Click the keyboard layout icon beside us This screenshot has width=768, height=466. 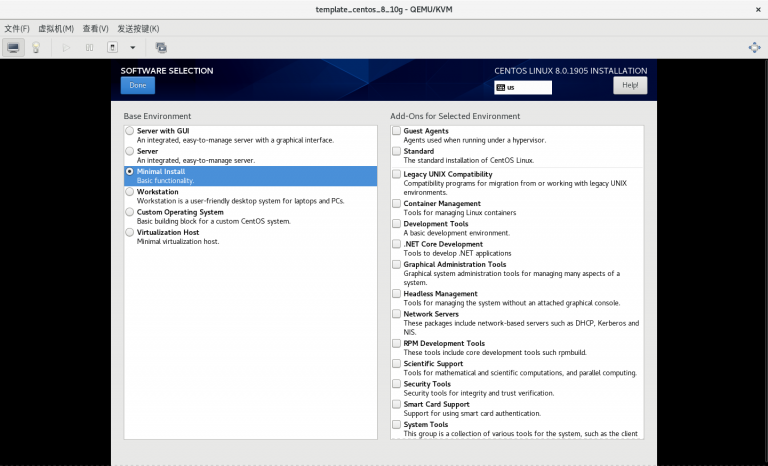point(500,87)
